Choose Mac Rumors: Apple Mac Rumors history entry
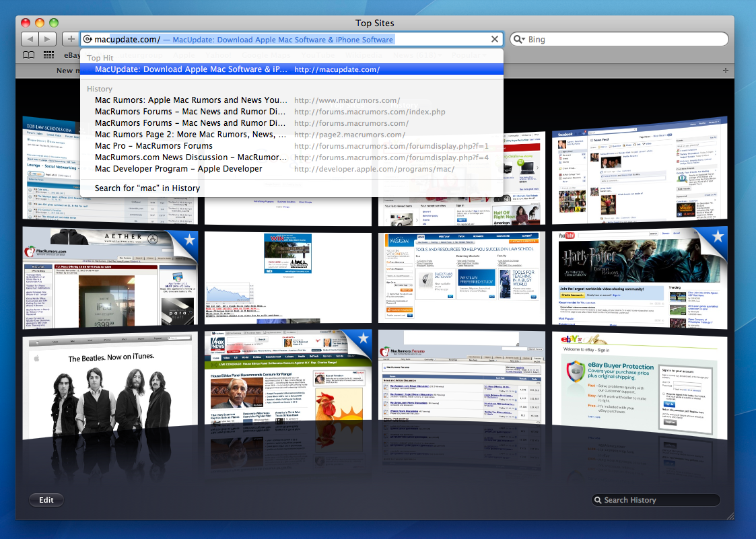 click(291, 100)
